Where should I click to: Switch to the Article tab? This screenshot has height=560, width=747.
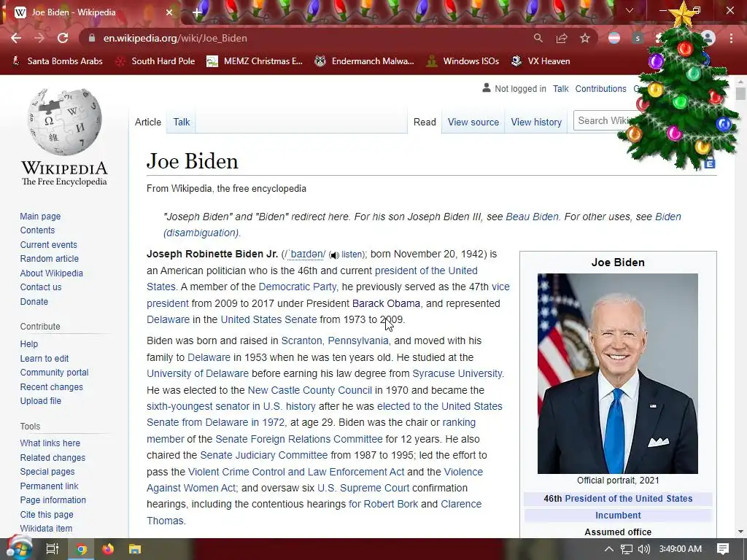[x=147, y=122]
